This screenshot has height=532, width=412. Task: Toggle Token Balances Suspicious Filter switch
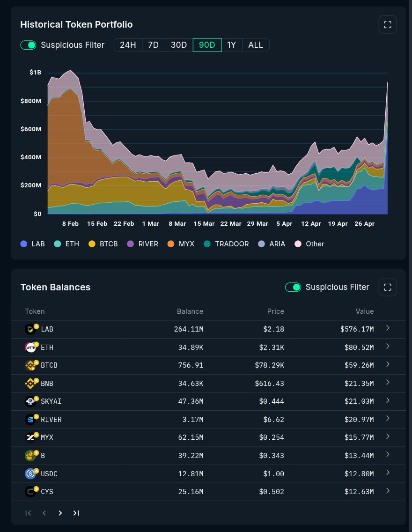pos(293,287)
